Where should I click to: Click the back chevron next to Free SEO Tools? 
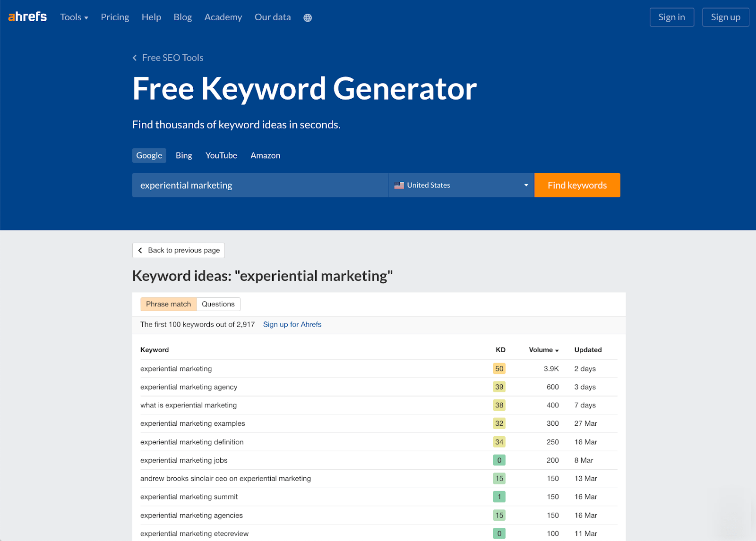(x=134, y=57)
